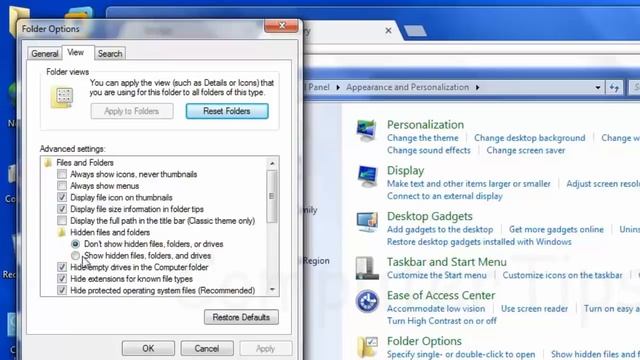Select Don't show hidden files, folders, or drives
640x360 pixels.
tap(76, 244)
